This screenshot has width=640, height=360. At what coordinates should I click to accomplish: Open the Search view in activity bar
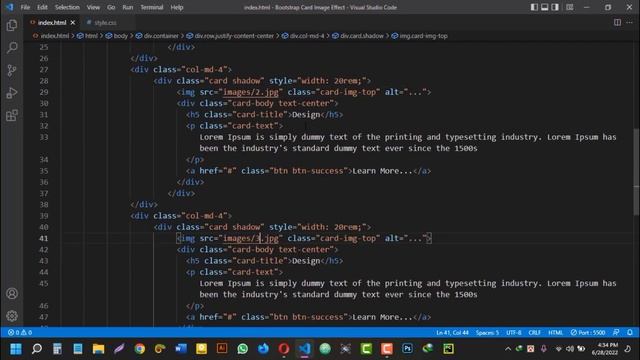pos(12,48)
